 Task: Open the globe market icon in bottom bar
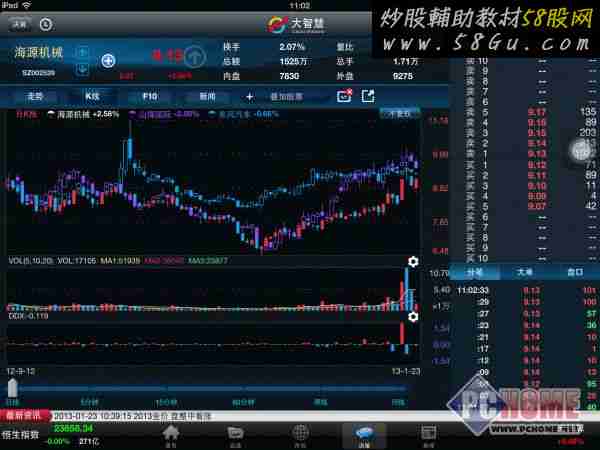point(300,436)
